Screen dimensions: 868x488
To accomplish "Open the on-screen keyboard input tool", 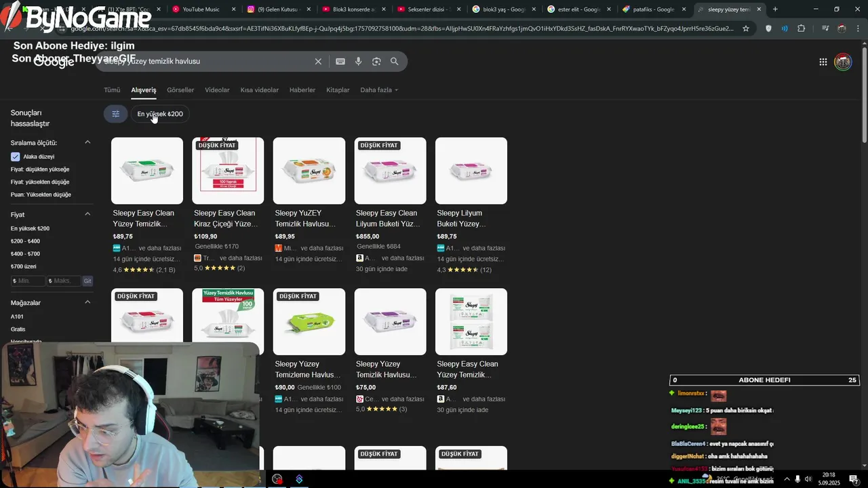I will 340,61.
